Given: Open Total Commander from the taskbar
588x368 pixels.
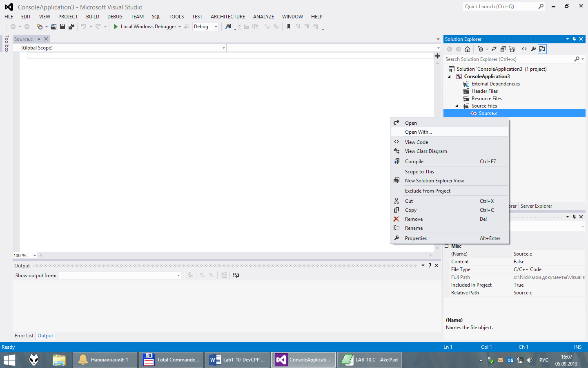Looking at the screenshot, I should point(171,360).
